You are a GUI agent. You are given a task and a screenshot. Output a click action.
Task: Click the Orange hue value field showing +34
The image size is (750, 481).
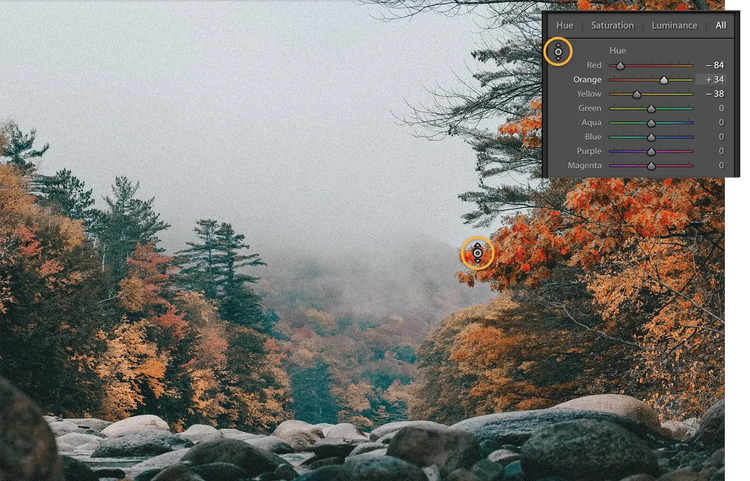(714, 79)
